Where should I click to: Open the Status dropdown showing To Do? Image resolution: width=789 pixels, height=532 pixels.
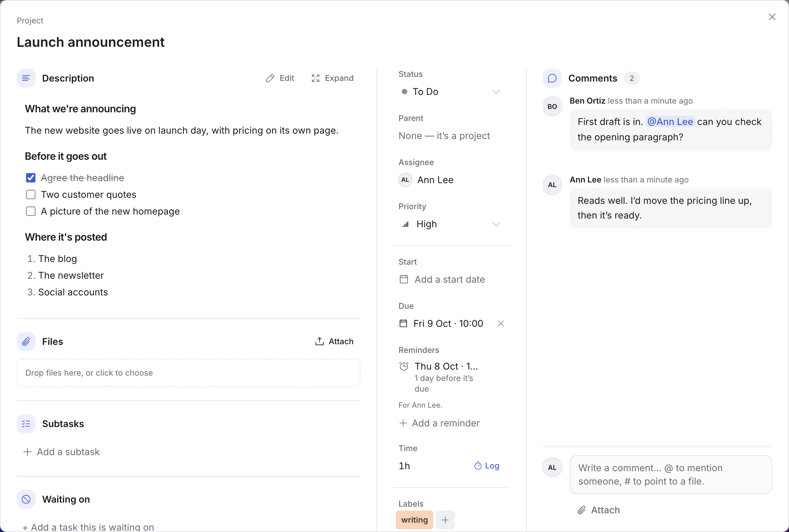click(x=451, y=92)
